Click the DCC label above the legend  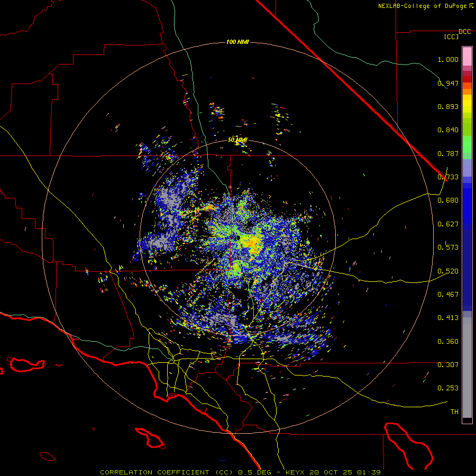click(x=464, y=32)
